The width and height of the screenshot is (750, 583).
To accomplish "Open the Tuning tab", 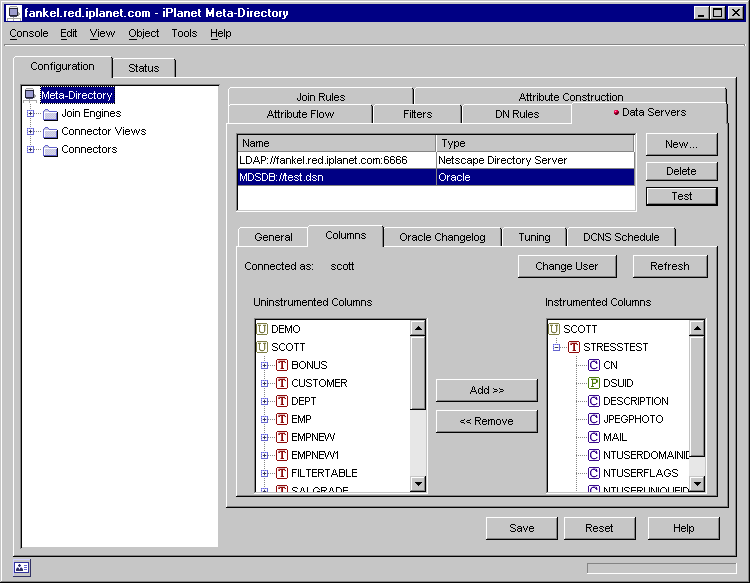I will pyautogui.click(x=534, y=237).
